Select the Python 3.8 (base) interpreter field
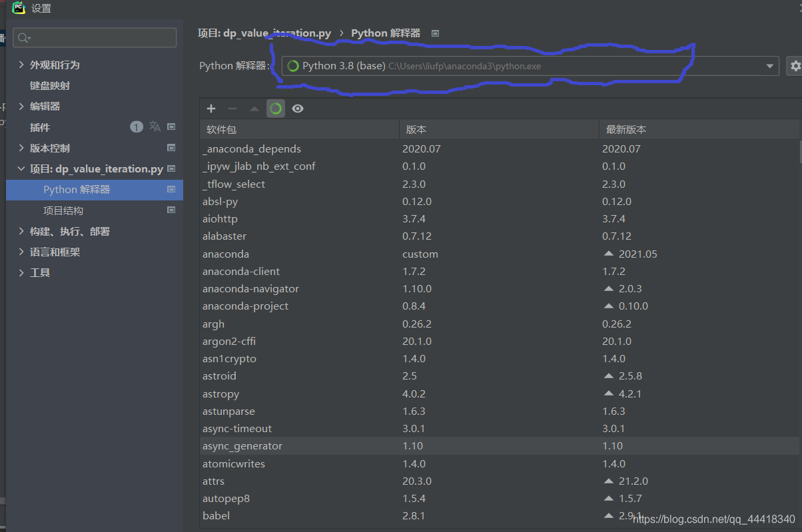The image size is (802, 532). click(530, 66)
